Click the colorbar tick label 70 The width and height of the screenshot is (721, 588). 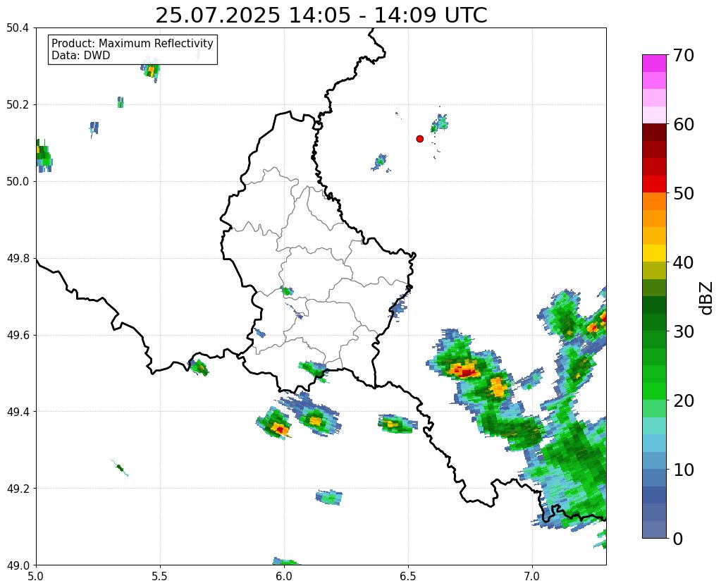tap(684, 55)
